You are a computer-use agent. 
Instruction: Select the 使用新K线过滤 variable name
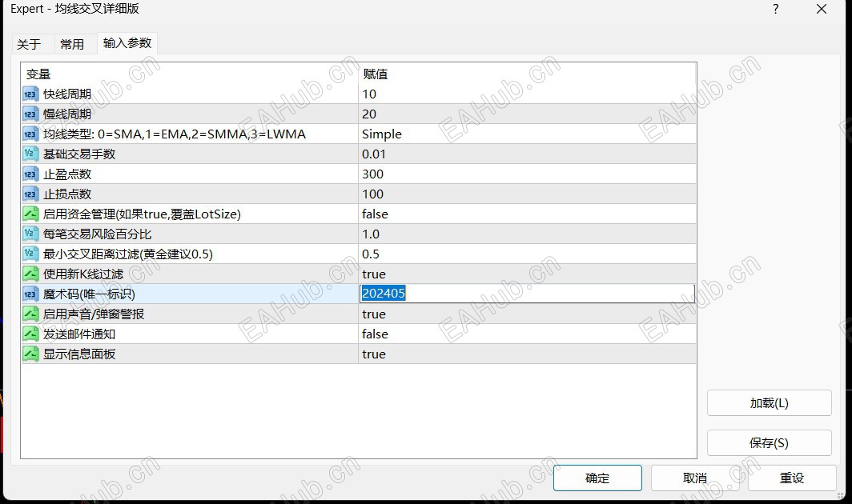(x=83, y=274)
